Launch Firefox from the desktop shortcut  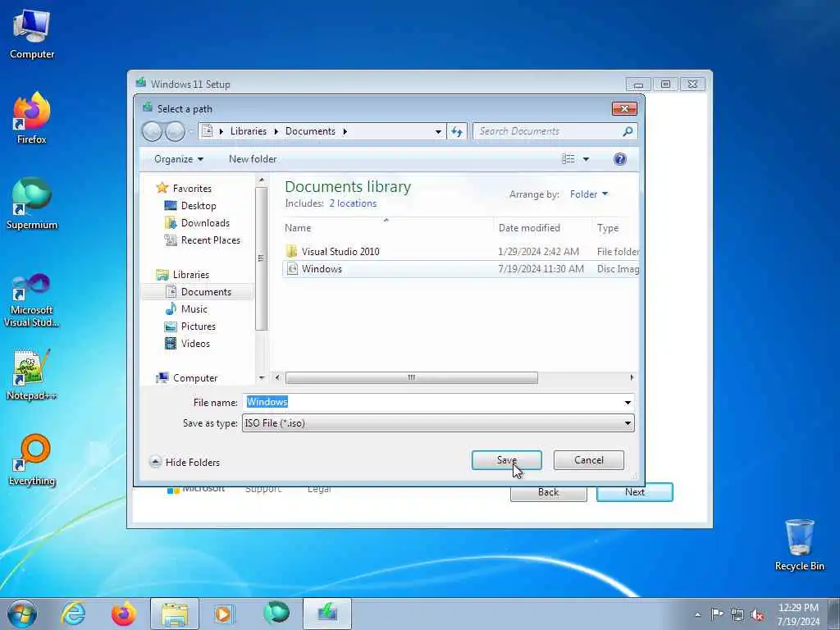click(x=32, y=118)
